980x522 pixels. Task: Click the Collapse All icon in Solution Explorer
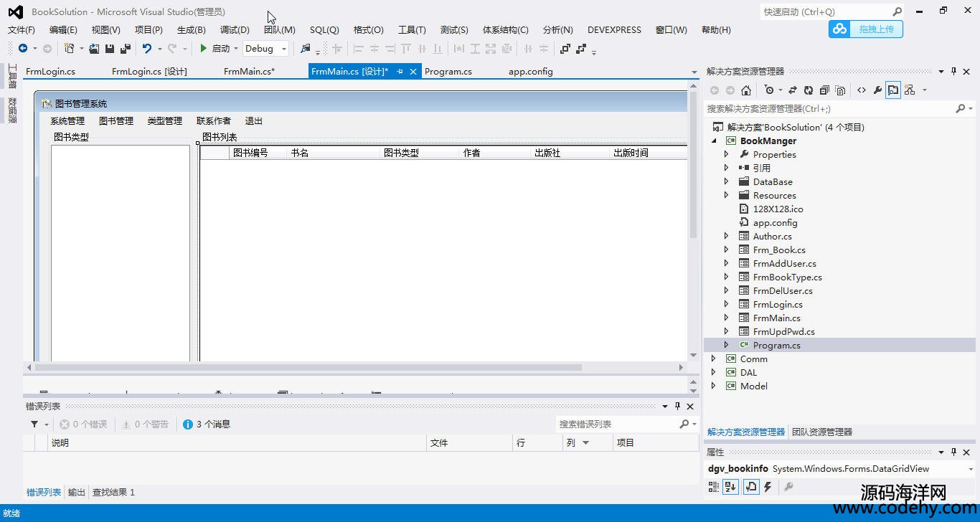[x=824, y=90]
